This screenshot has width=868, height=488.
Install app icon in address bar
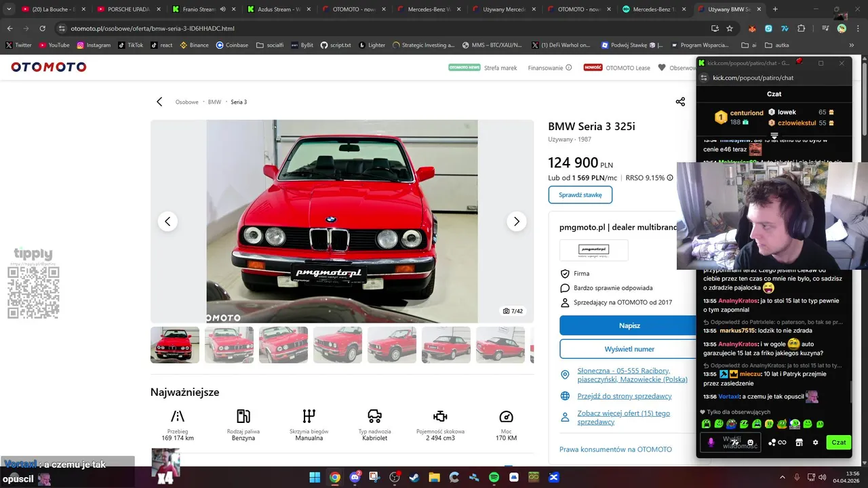click(x=715, y=28)
